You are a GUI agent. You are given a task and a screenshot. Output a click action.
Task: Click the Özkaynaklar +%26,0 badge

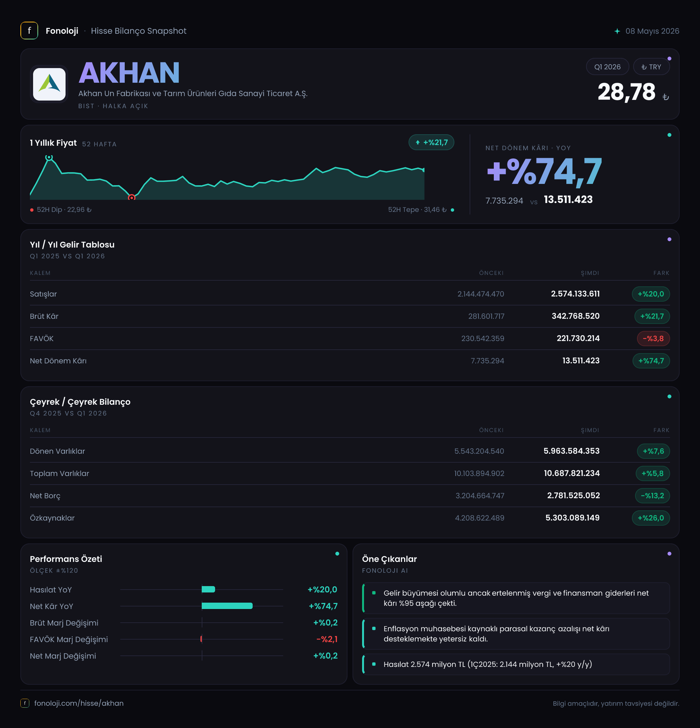tap(651, 518)
